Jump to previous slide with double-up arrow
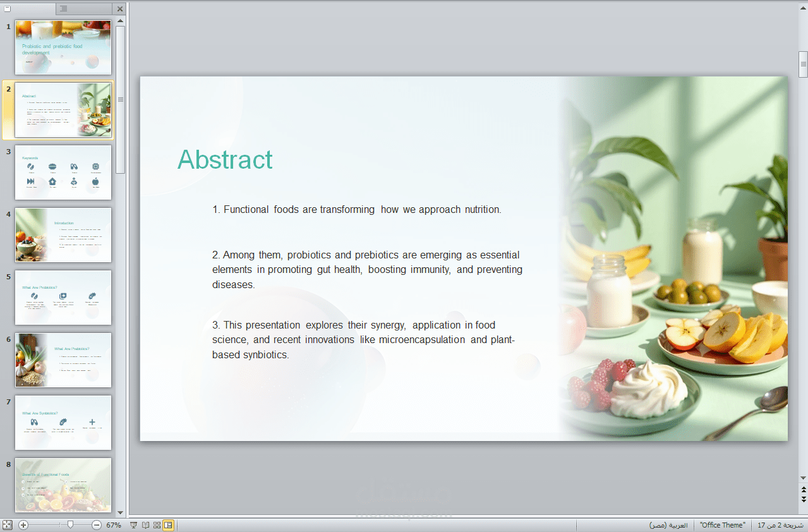Image resolution: width=808 pixels, height=532 pixels. tap(803, 489)
